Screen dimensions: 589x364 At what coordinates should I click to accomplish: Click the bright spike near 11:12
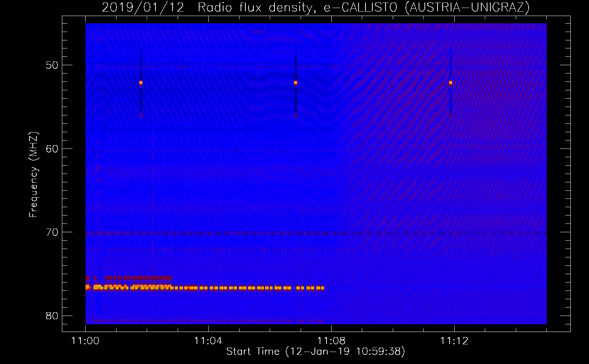click(x=450, y=83)
